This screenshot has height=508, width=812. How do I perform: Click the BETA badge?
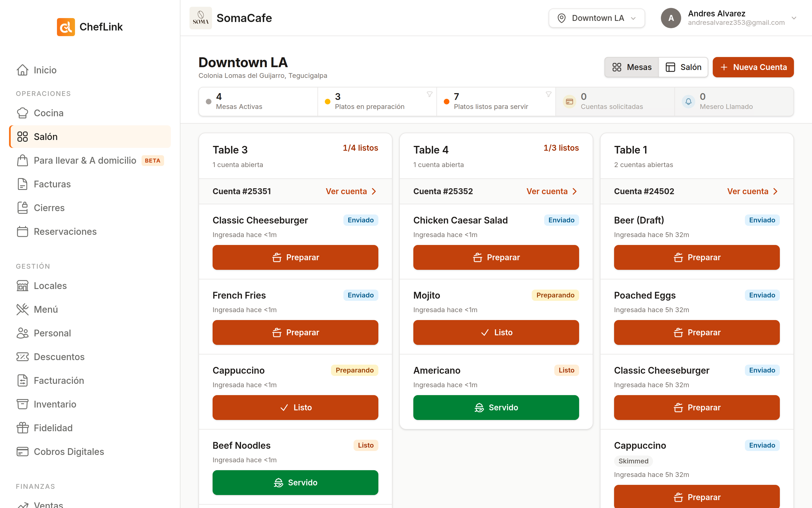click(x=152, y=161)
